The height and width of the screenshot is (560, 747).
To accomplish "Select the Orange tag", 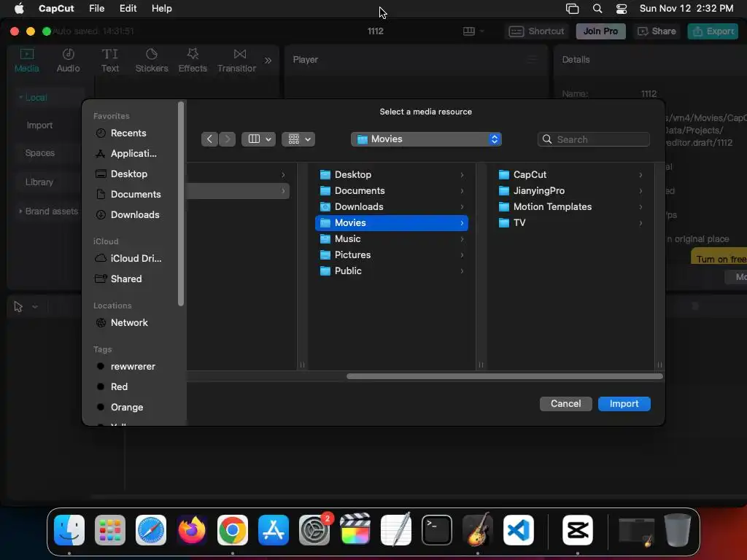I will pos(120,407).
